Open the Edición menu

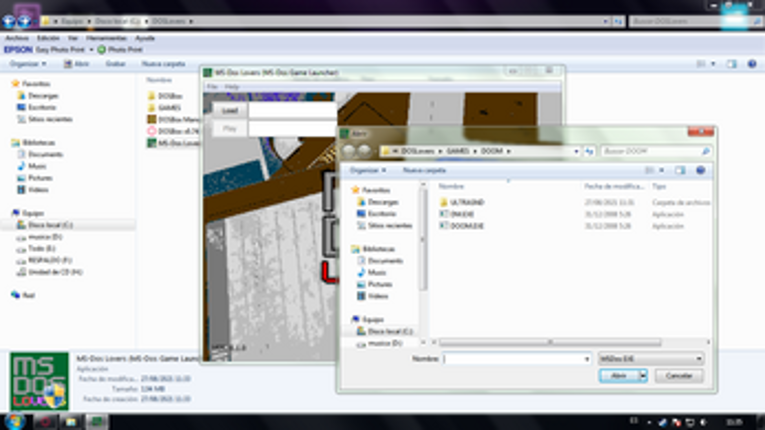[x=48, y=38]
